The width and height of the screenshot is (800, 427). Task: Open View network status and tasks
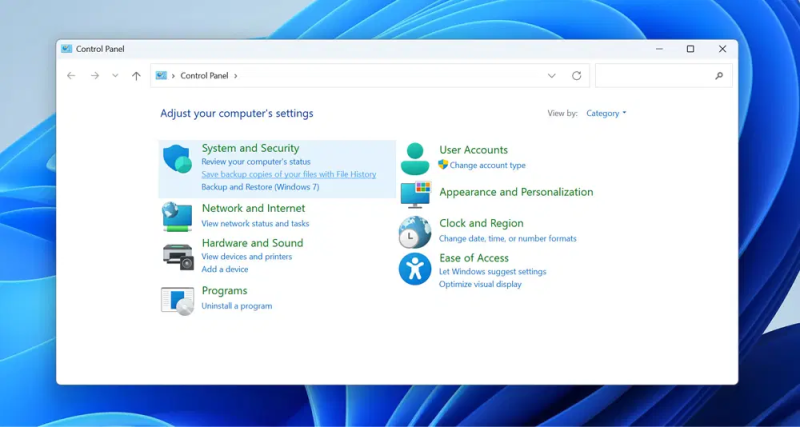(x=255, y=223)
